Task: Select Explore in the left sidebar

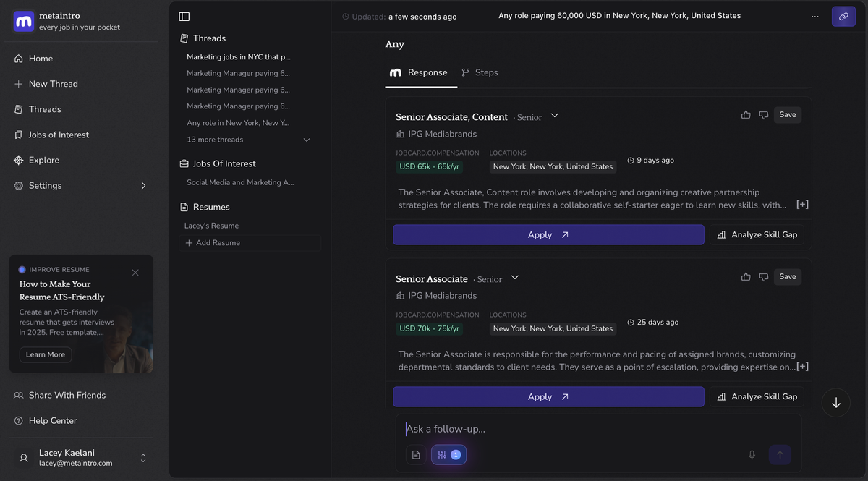Action: 46,159
